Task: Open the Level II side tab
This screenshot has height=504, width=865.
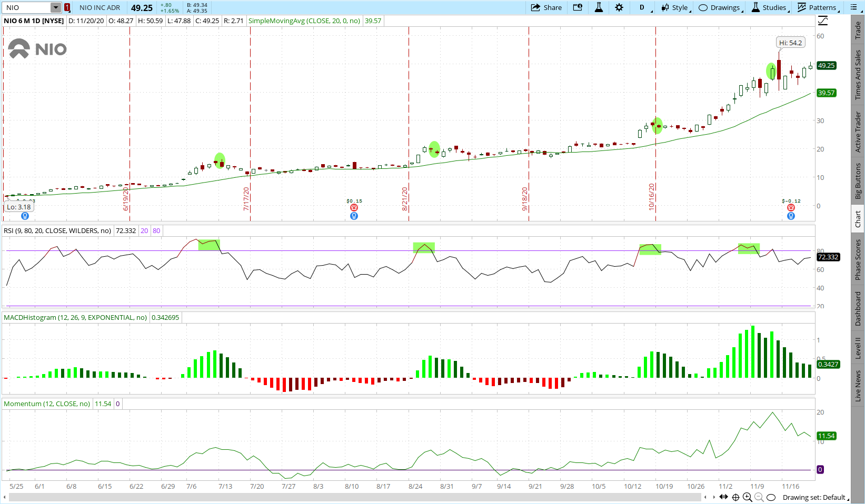Action: point(858,348)
